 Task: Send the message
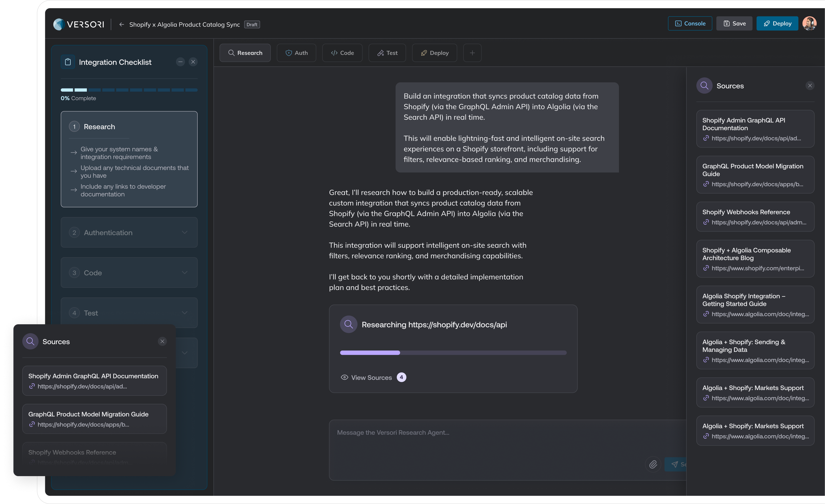click(676, 464)
